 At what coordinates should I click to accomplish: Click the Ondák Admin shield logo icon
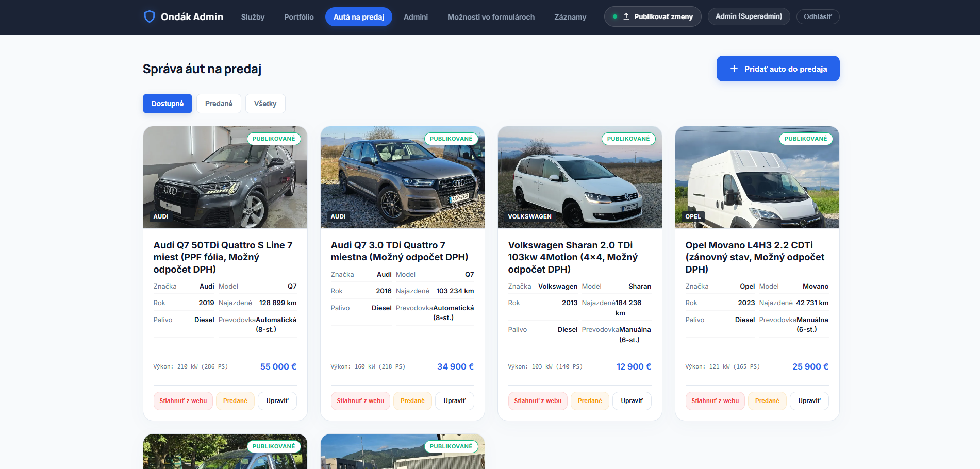(149, 16)
